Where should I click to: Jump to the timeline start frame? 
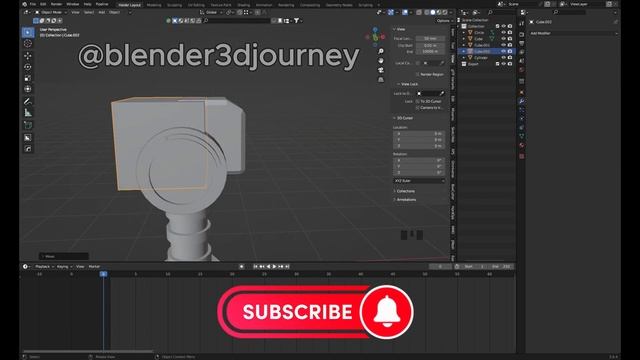[x=256, y=267]
